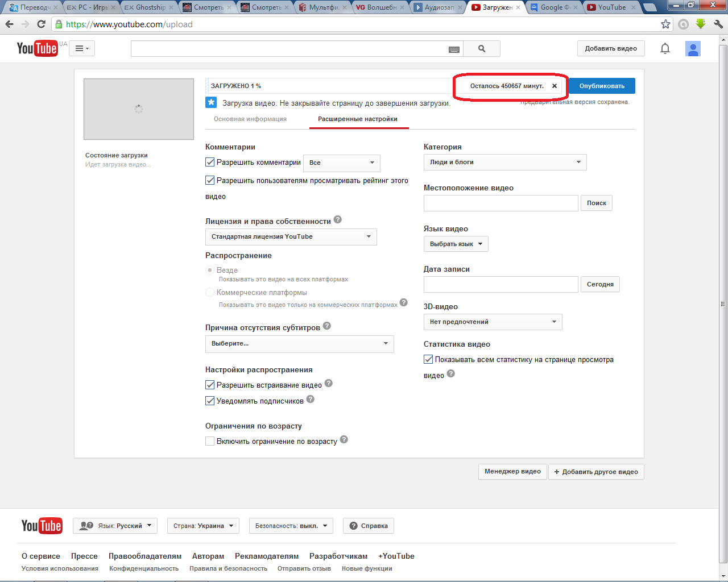Reload the page with refresh icon
This screenshot has height=582, width=728.
point(41,24)
